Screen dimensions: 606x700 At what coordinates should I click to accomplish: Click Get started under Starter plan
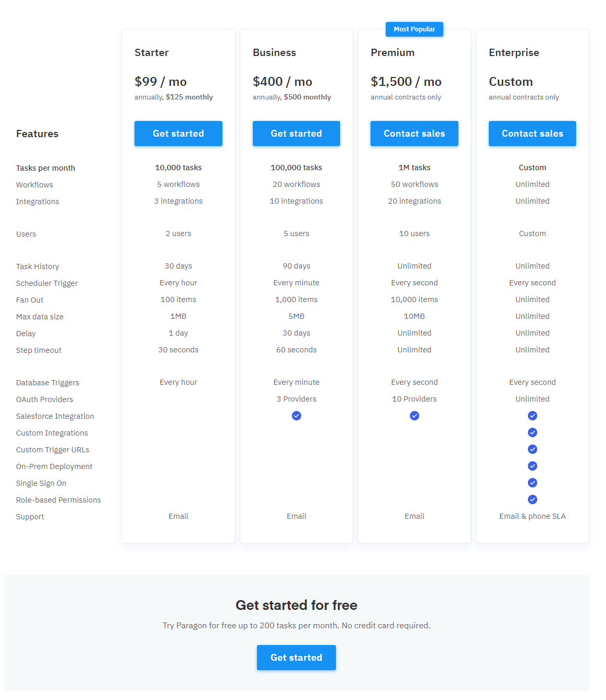point(178,134)
